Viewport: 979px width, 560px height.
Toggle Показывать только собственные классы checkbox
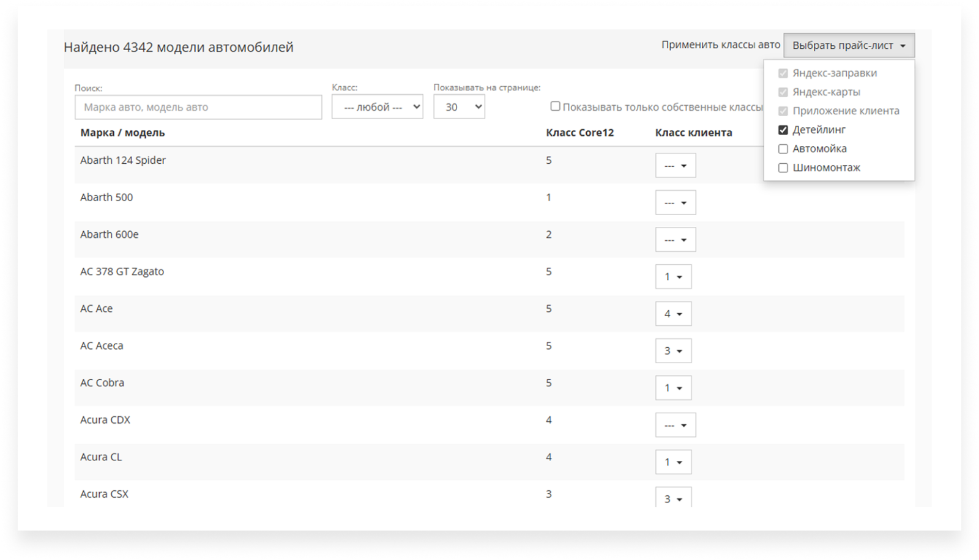[x=555, y=106]
